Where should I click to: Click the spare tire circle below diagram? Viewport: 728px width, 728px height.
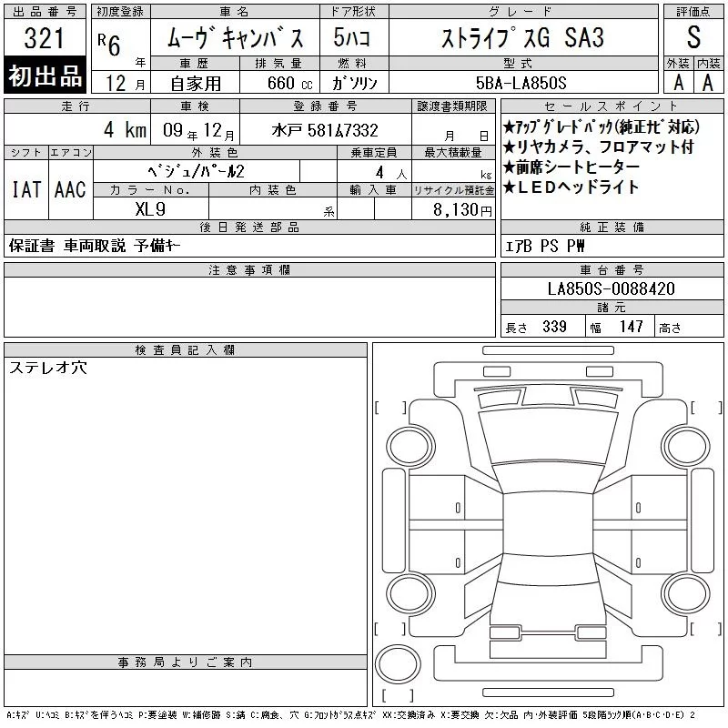[x=398, y=663]
